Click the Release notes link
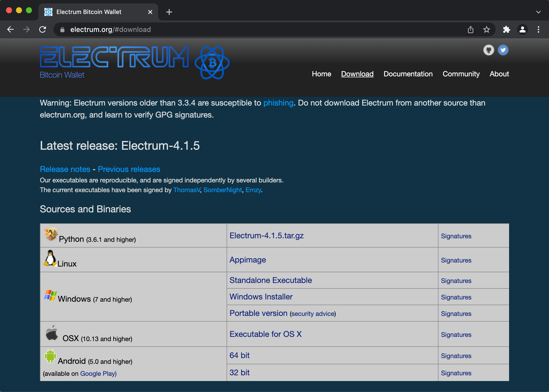The width and height of the screenshot is (549, 392). point(65,169)
